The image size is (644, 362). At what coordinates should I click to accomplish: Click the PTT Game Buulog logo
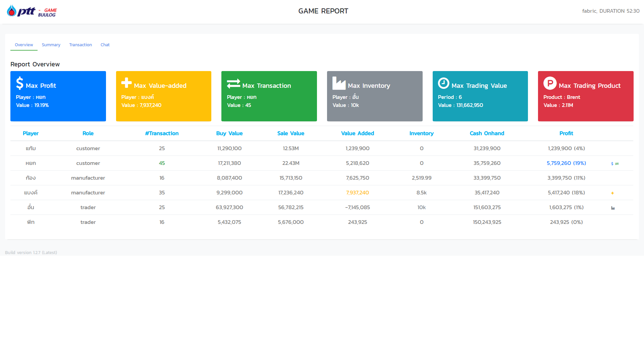click(32, 11)
